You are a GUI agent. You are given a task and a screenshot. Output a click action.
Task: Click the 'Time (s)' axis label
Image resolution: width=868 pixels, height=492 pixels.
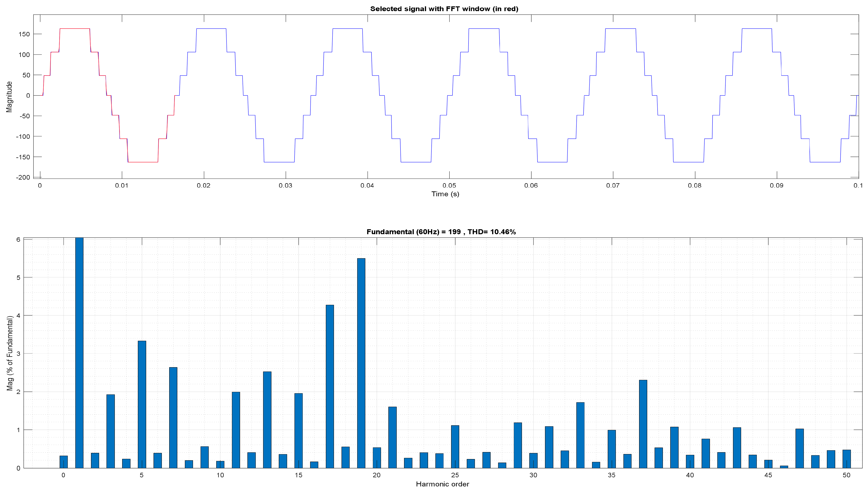[445, 194]
